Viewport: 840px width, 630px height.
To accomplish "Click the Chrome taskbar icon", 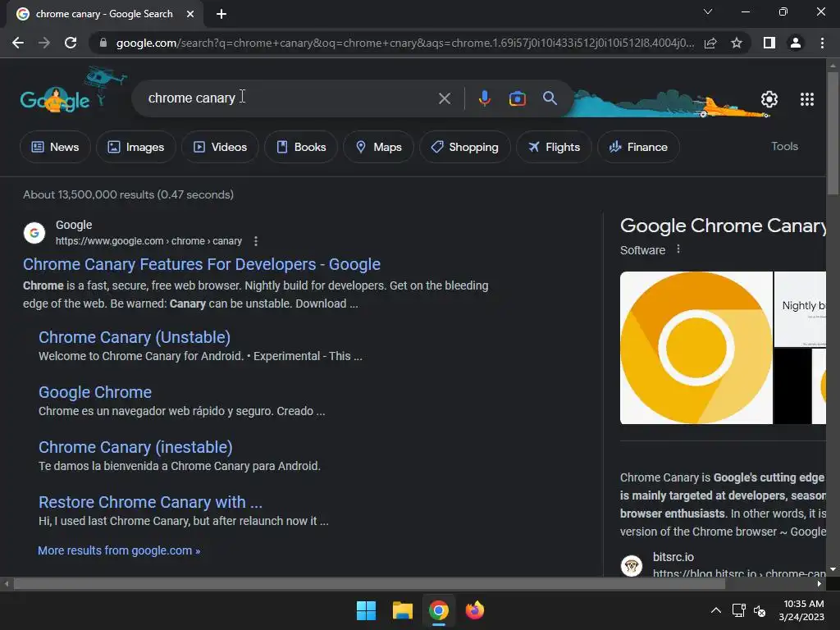I will [x=439, y=610].
